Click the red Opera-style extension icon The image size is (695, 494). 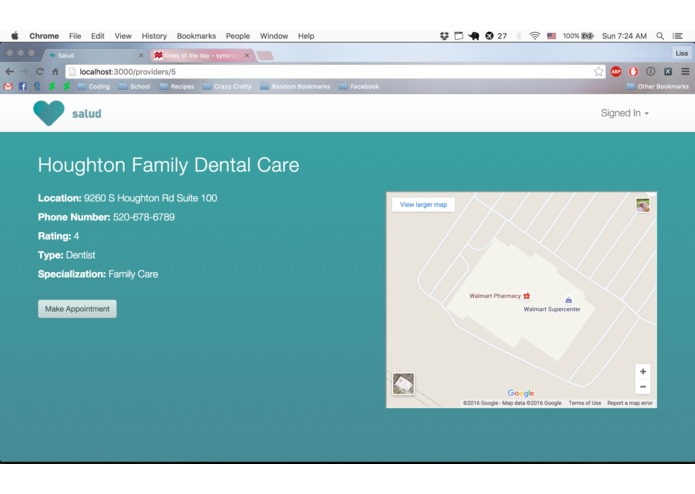[633, 71]
